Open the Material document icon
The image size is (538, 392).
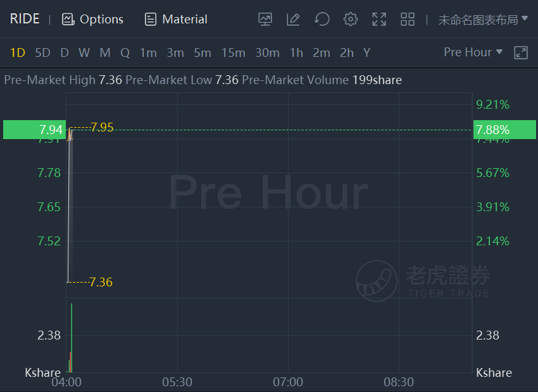point(150,19)
